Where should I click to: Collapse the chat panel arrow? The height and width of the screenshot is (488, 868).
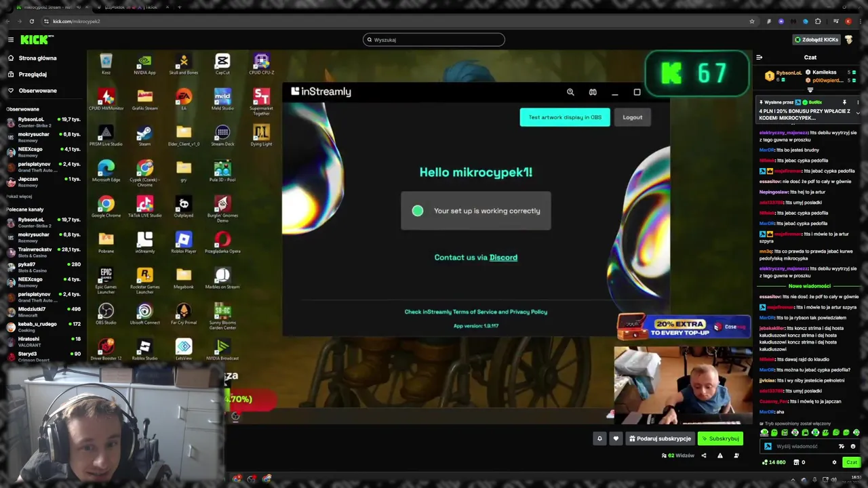pos(759,58)
